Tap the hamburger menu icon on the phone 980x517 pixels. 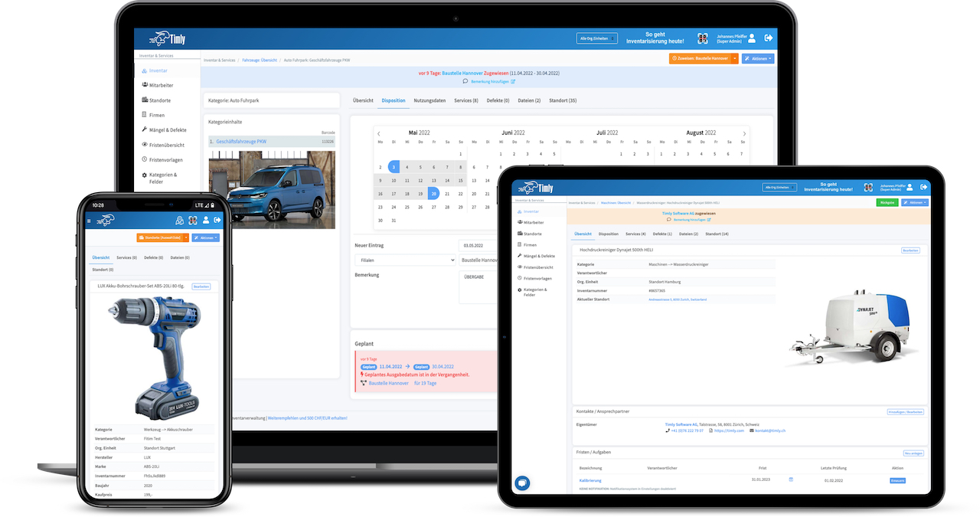coord(90,221)
